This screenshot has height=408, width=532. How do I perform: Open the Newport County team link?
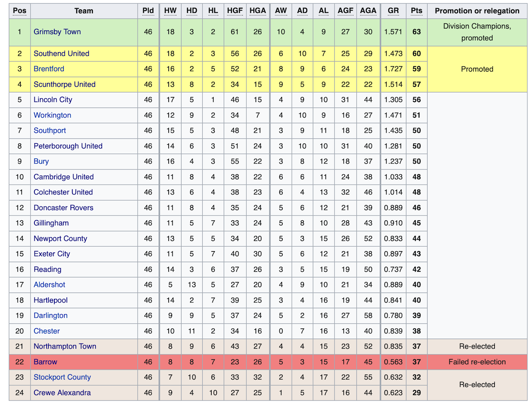point(60,239)
